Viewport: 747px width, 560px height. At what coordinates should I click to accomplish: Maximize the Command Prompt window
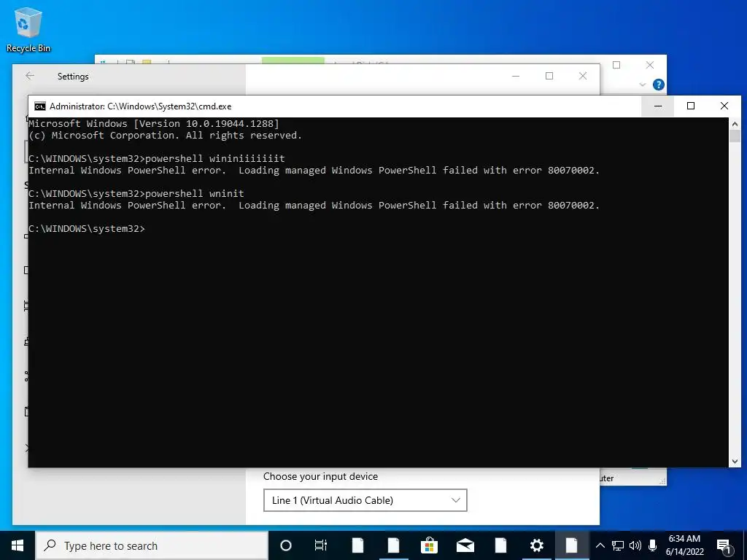click(691, 106)
